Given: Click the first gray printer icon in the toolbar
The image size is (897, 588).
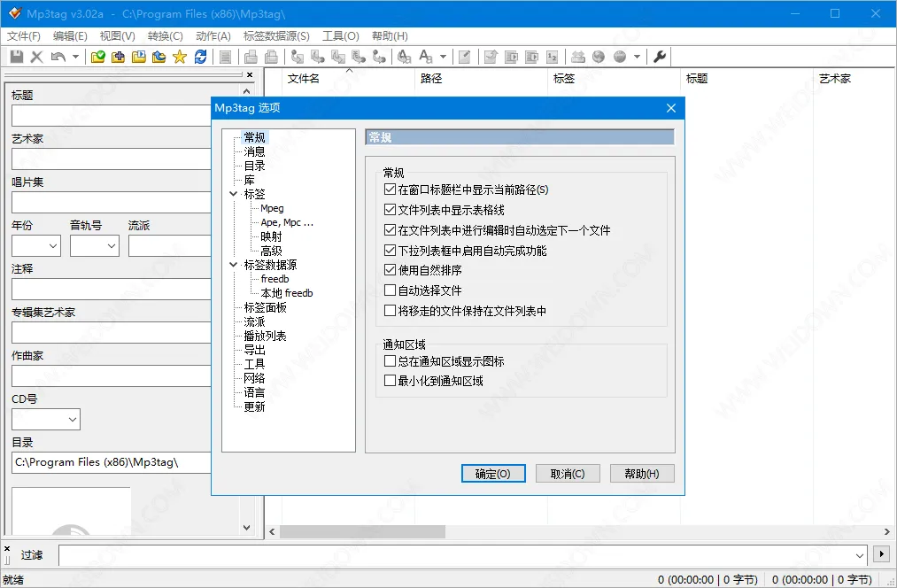Looking at the screenshot, I should pos(251,57).
